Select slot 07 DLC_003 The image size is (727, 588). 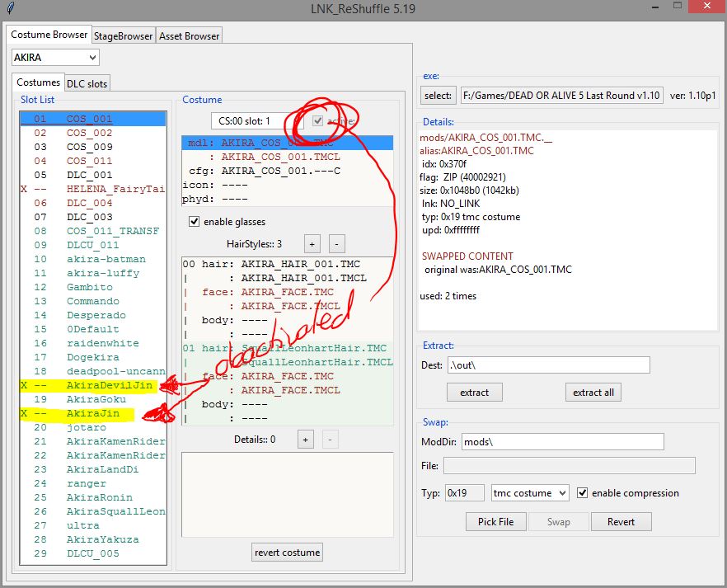(92, 217)
